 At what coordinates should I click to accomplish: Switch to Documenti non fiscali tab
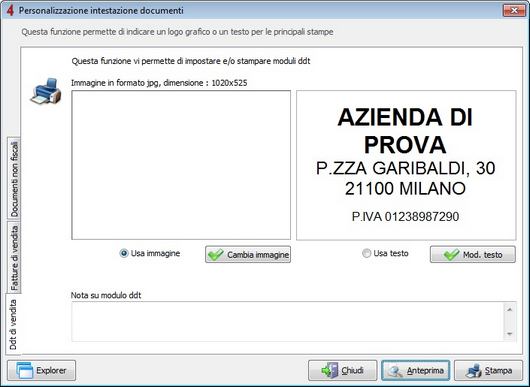coord(14,179)
